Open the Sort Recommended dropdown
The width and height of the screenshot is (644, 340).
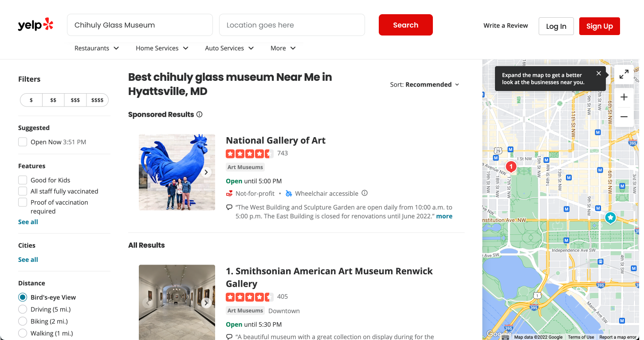coord(424,84)
